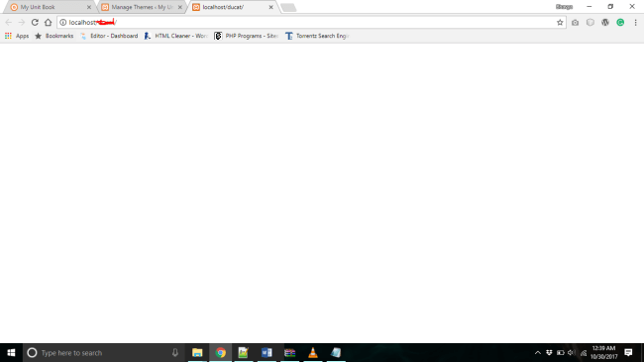Close the Manage Themes tab
Viewport: 644px width, 362px height.
180,7
